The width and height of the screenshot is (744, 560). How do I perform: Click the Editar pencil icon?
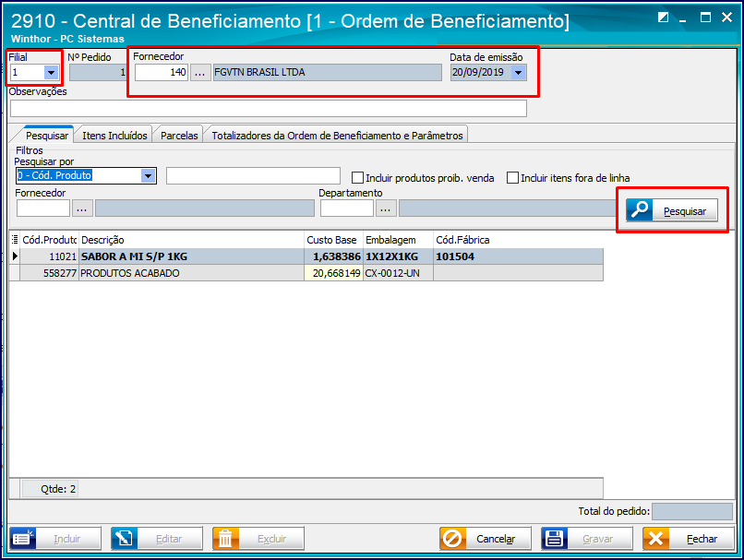125,539
